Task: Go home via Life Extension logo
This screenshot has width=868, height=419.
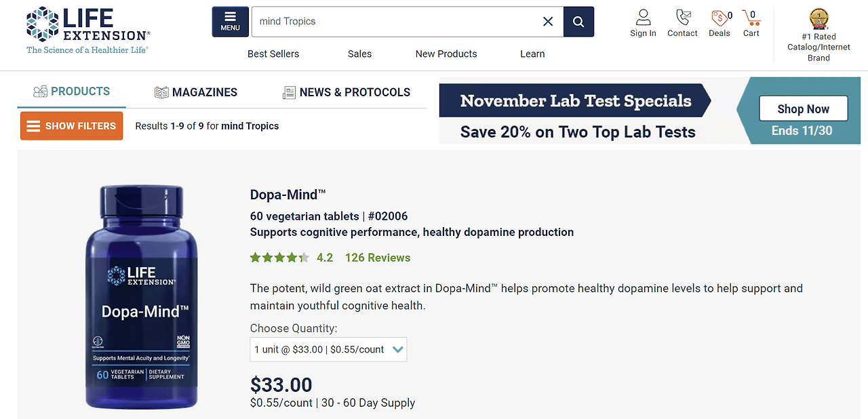Action: pyautogui.click(x=88, y=31)
